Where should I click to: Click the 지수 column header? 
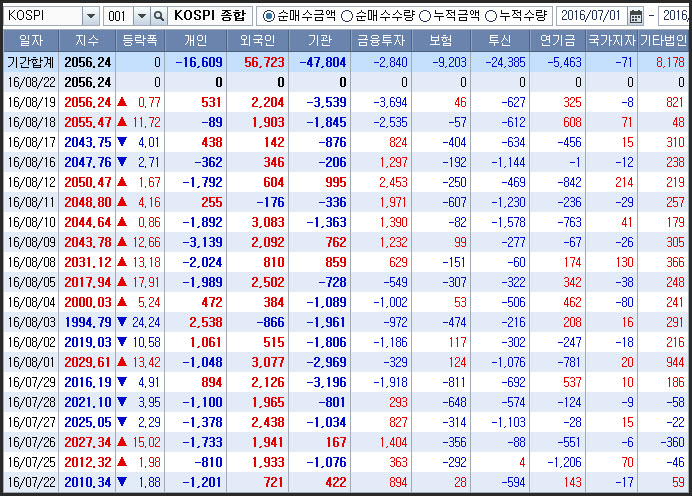(x=87, y=41)
